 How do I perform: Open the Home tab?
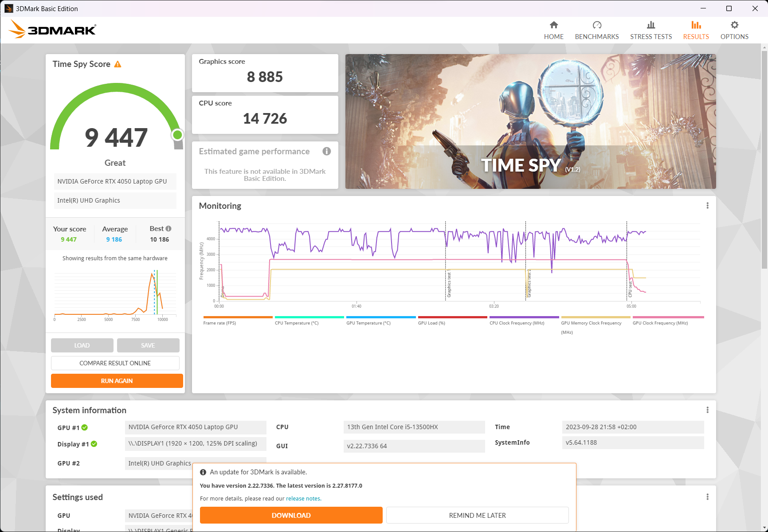[554, 30]
